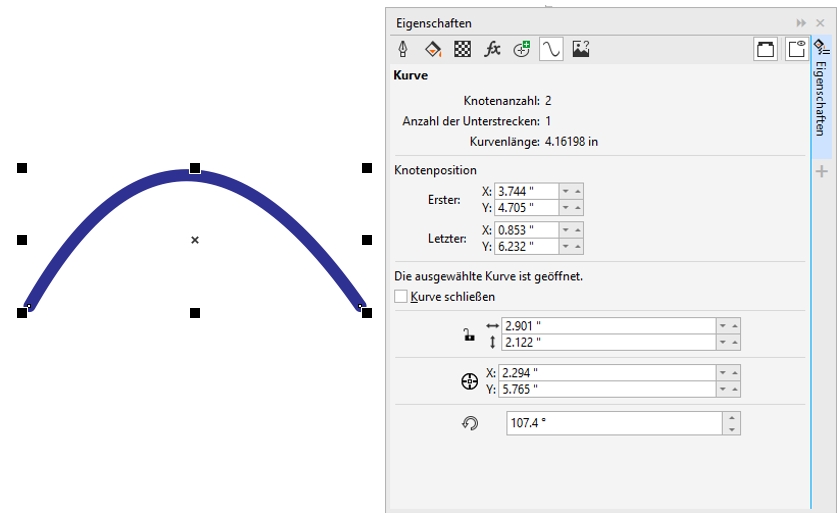The image size is (838, 513).
Task: Increase rotation angle with up stepper
Action: pyautogui.click(x=733, y=418)
